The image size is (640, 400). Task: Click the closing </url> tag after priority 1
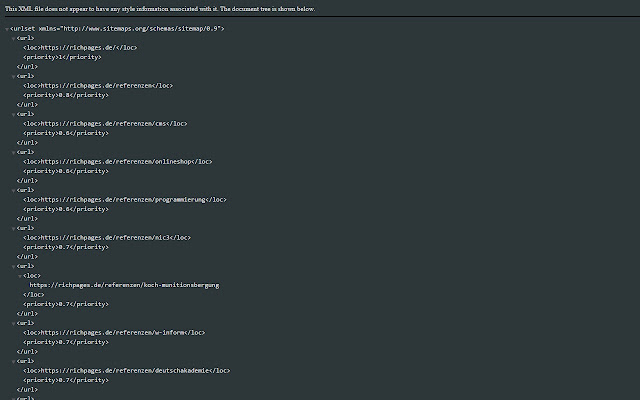tap(27, 67)
